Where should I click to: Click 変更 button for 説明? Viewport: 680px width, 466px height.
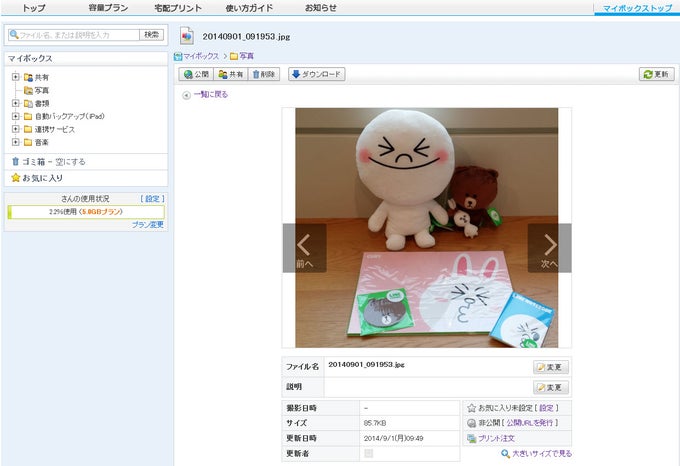pyautogui.click(x=551, y=387)
